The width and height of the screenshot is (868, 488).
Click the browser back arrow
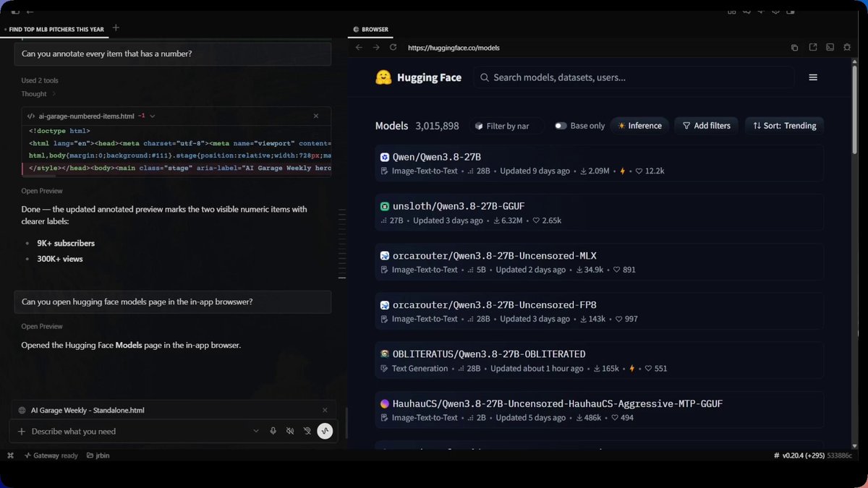pyautogui.click(x=359, y=48)
